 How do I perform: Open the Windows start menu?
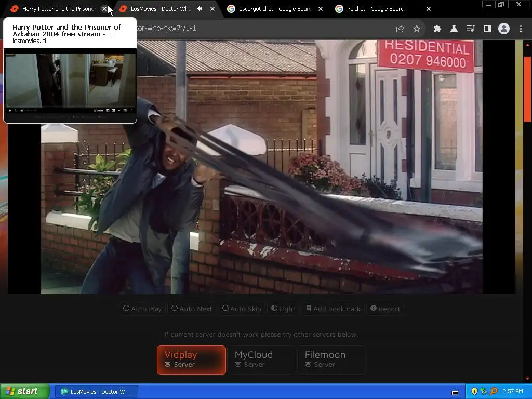point(24,392)
